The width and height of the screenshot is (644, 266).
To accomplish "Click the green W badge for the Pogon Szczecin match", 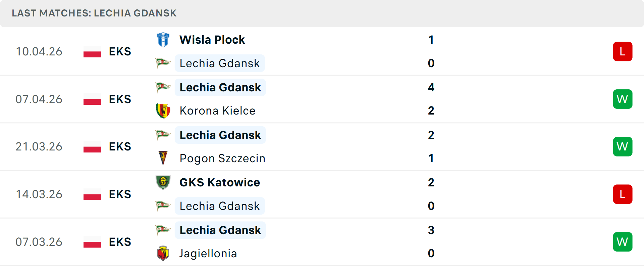I will (623, 146).
